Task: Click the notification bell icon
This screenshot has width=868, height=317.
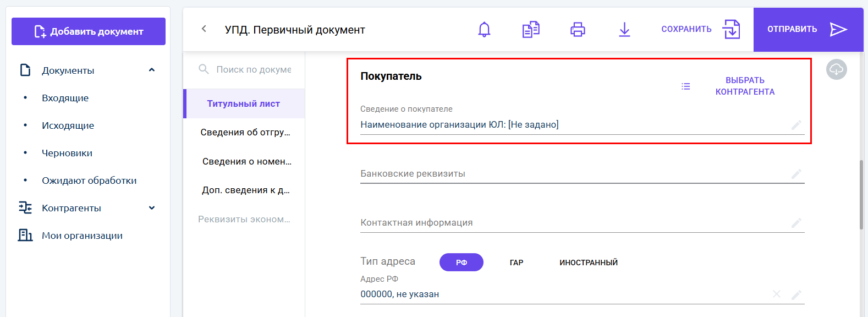Action: [484, 29]
